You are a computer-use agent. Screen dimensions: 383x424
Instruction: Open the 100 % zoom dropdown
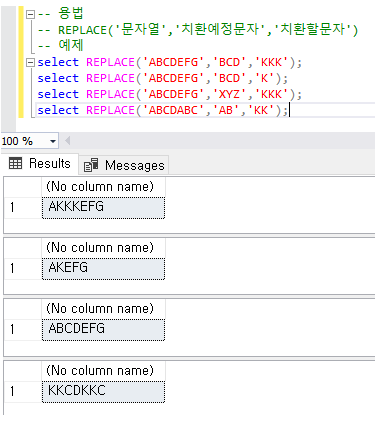tap(53, 141)
